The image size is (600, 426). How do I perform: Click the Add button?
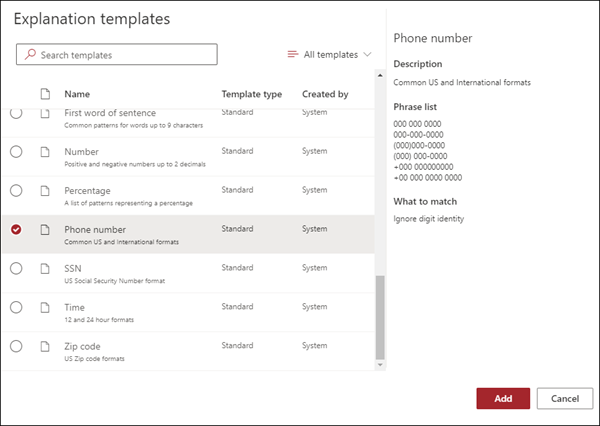coord(503,398)
